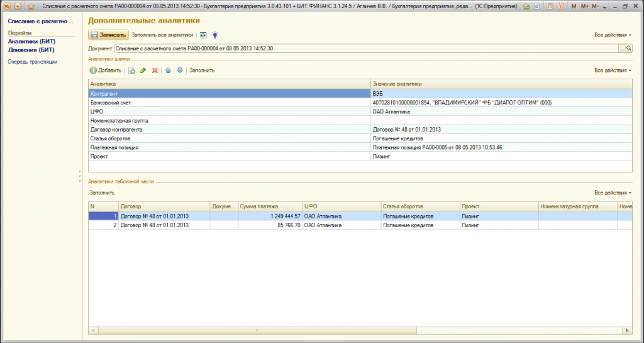Screen dimensions: 644x343
Task: Click the Статья оборотов column header in lower table
Action: [420, 206]
